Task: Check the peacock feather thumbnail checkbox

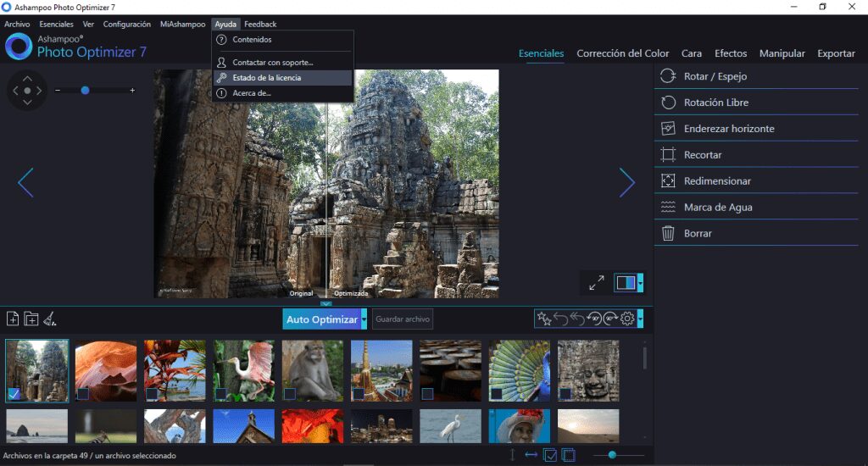Action: pyautogui.click(x=496, y=394)
